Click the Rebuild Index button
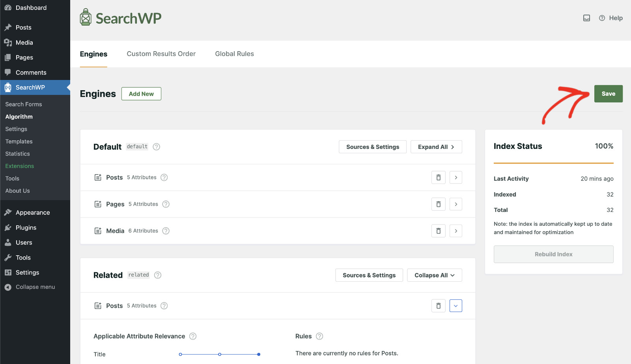Image resolution: width=631 pixels, height=364 pixels. click(x=553, y=254)
